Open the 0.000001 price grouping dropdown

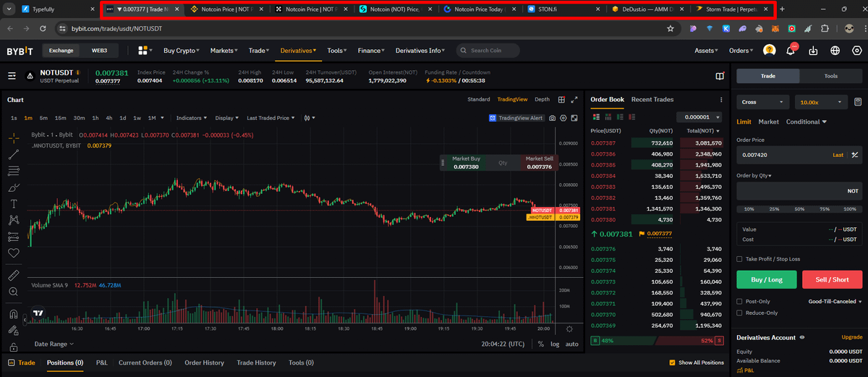click(x=700, y=117)
